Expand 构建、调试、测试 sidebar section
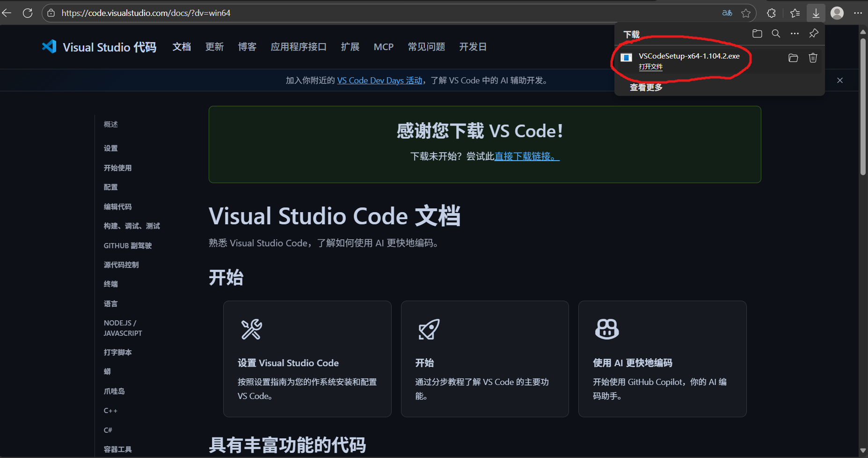 click(132, 226)
